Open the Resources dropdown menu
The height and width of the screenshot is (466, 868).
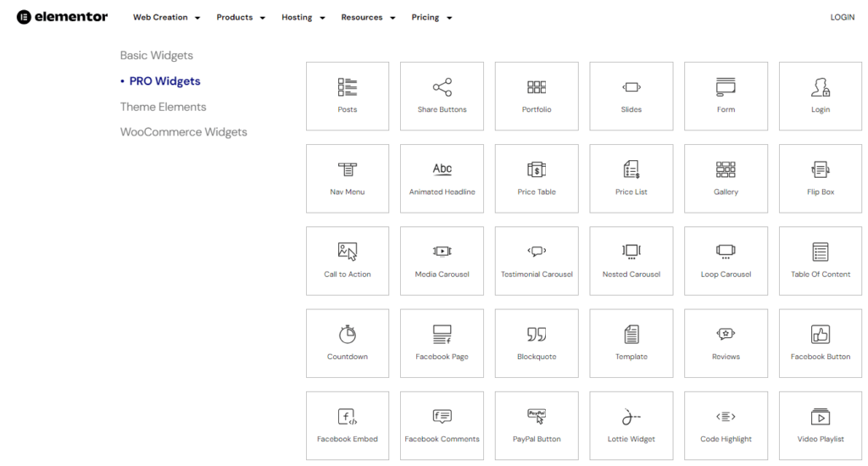coord(368,18)
